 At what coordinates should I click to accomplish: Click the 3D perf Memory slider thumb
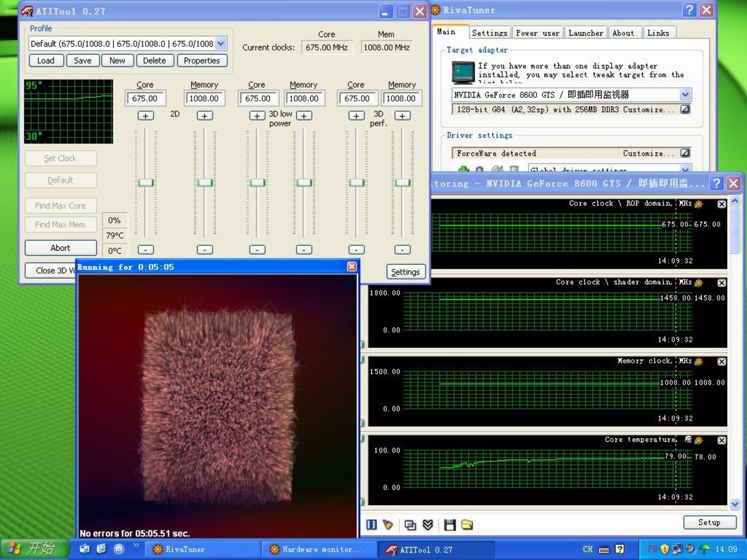coord(402,182)
